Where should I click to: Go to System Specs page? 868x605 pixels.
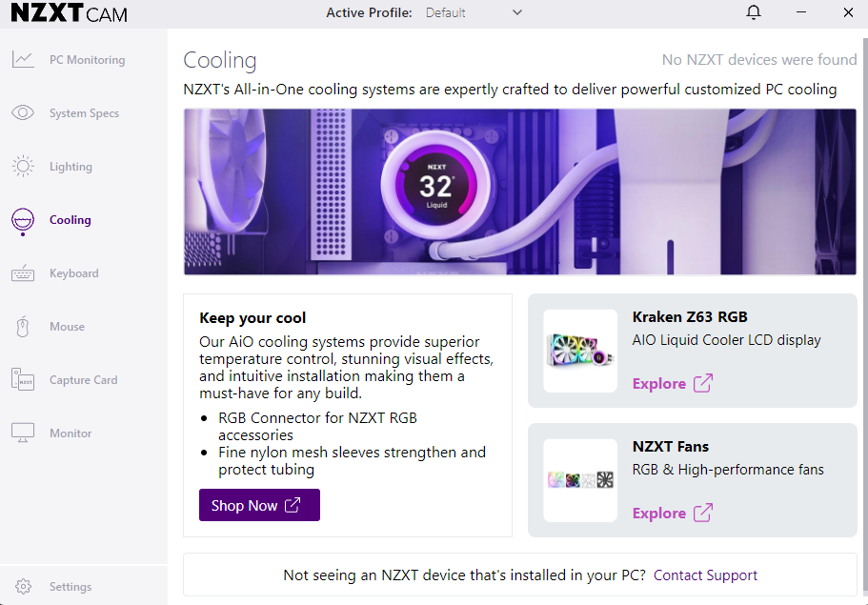point(84,113)
